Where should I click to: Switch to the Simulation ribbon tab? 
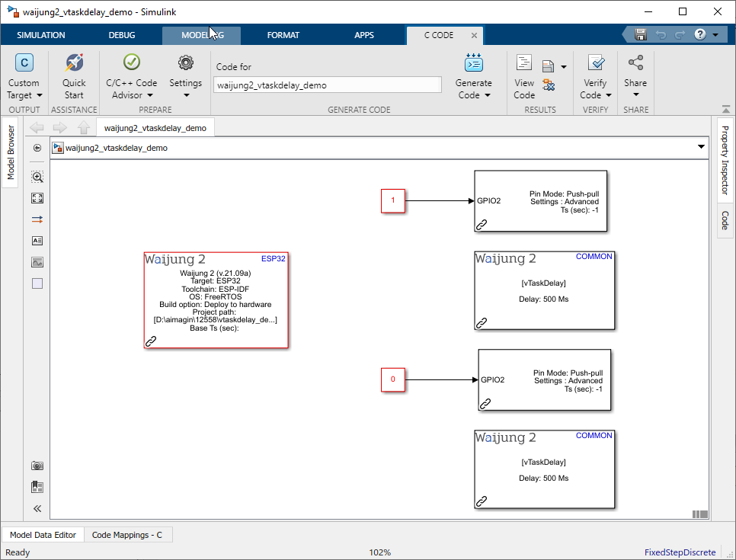[x=41, y=35]
